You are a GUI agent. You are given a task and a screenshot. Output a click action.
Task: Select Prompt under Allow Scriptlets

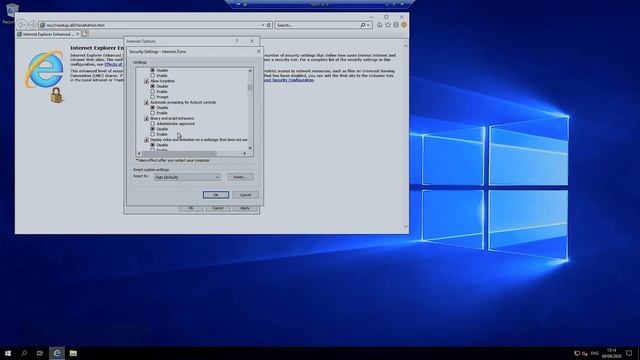pos(152,97)
